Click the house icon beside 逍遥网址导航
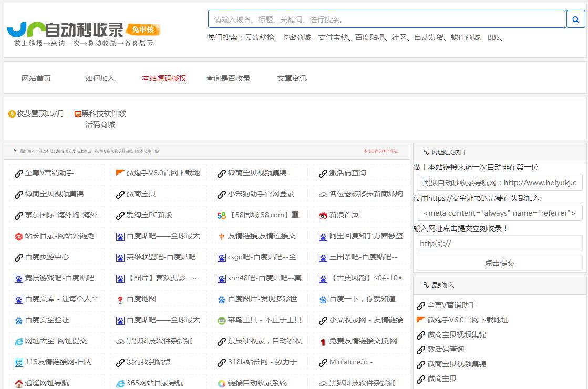 19,383
